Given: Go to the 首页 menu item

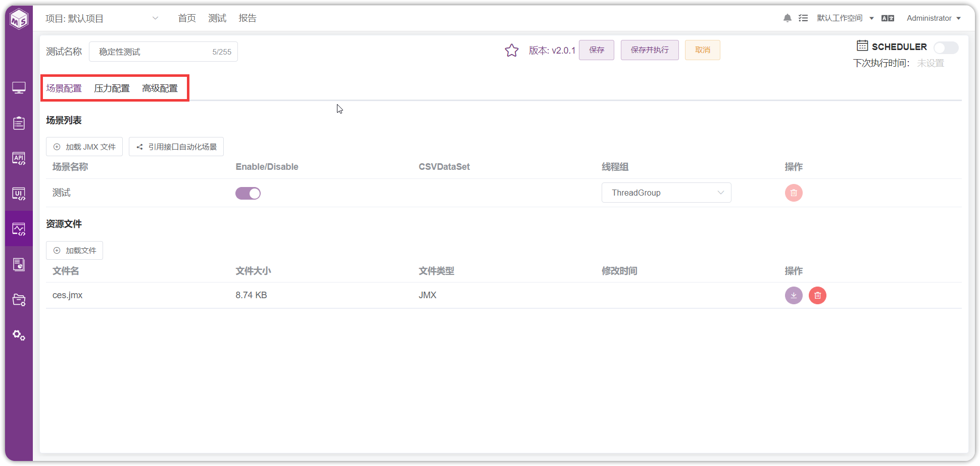Looking at the screenshot, I should point(187,18).
